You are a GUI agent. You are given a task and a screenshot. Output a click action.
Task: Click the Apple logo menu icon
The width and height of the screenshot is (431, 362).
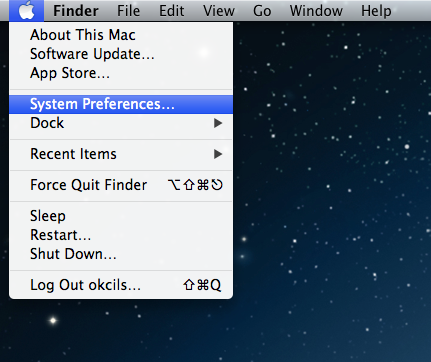26,11
